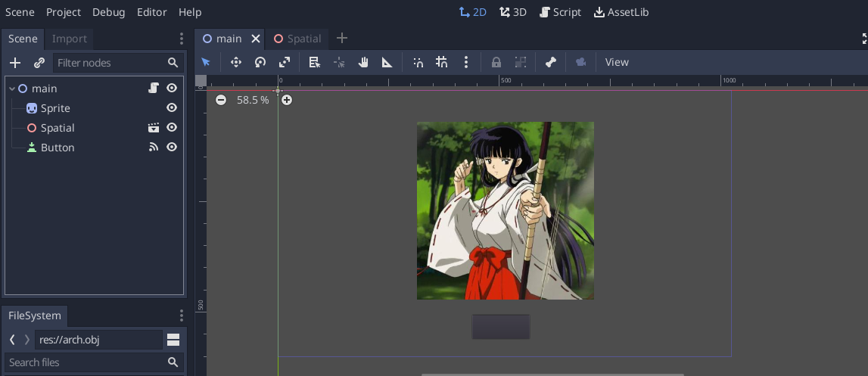This screenshot has height=376, width=868.
Task: Toggle smart snapping
Action: [x=418, y=62]
